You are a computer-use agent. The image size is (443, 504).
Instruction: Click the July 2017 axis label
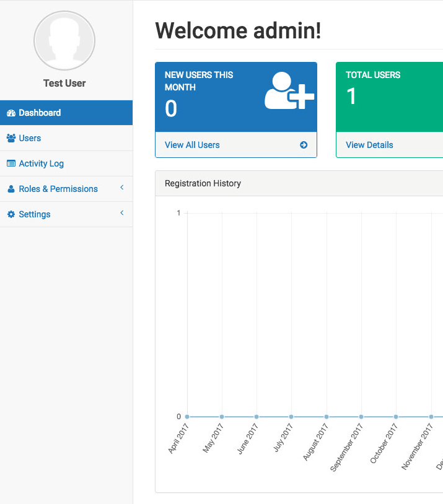(x=283, y=438)
